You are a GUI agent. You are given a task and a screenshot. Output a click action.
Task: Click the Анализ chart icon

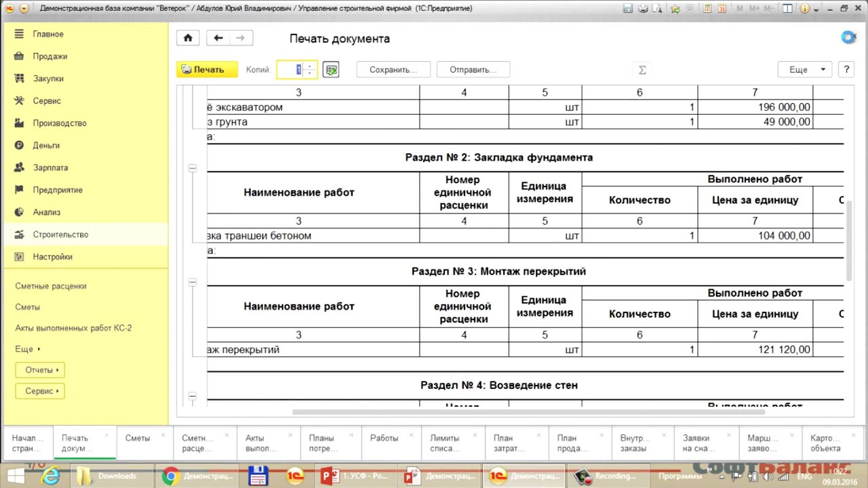[20, 212]
